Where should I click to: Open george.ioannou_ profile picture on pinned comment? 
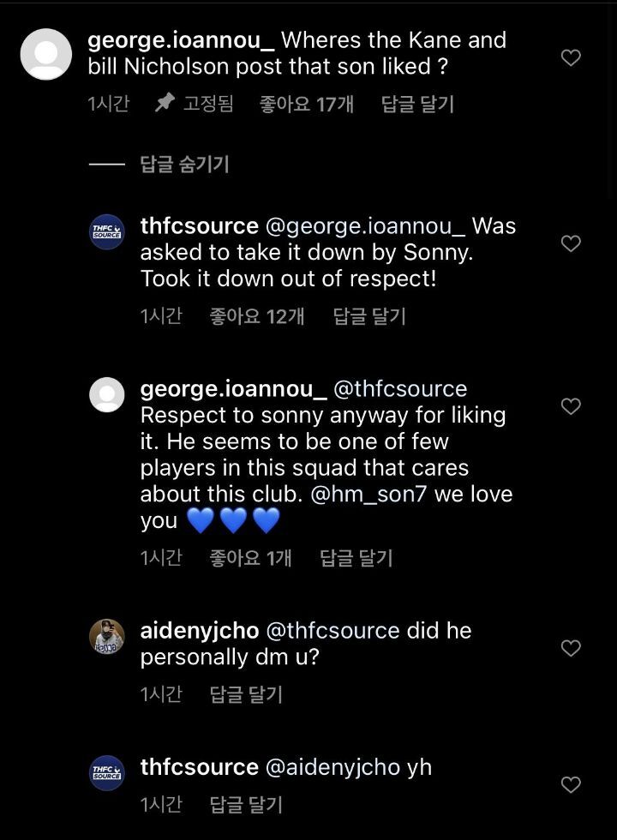tap(45, 54)
